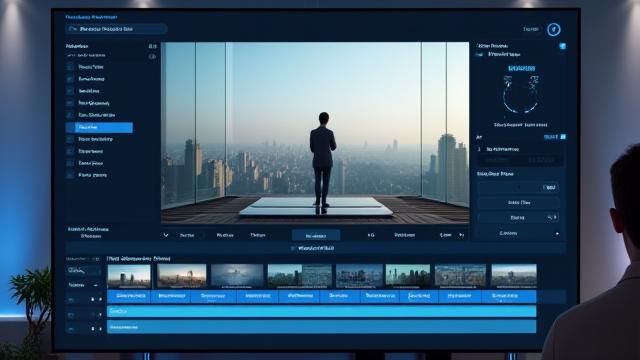
Task: Click the value field in right panel lower section
Action: pos(518,187)
